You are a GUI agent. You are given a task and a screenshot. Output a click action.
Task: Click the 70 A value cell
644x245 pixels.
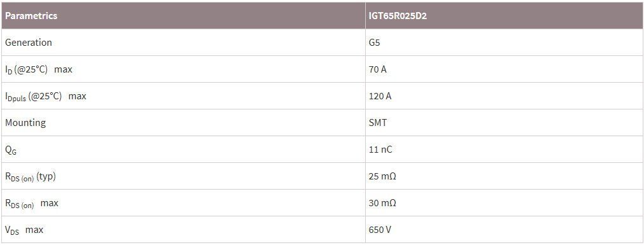[378, 69]
